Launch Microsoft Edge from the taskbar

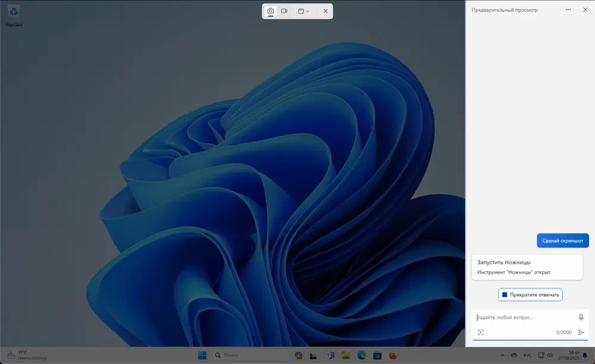tap(362, 355)
